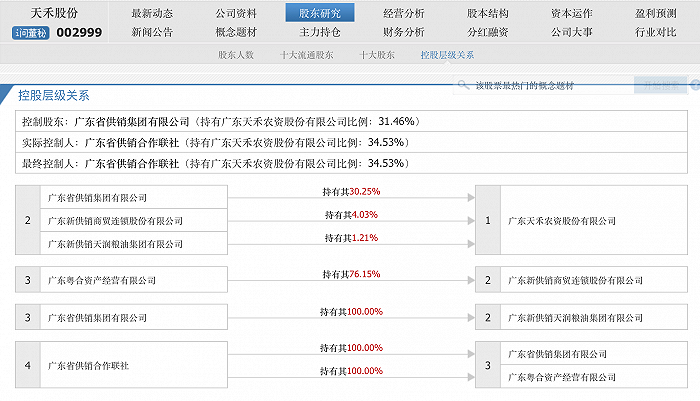Click the 控制股东 row text
Viewport: 700px width, 401px height.
pos(221,121)
